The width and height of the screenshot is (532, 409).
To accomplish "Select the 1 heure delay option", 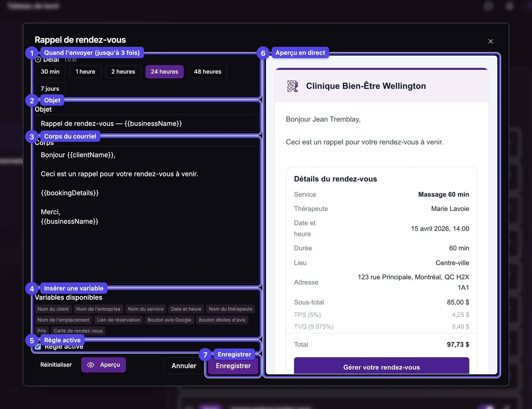I will click(x=85, y=71).
